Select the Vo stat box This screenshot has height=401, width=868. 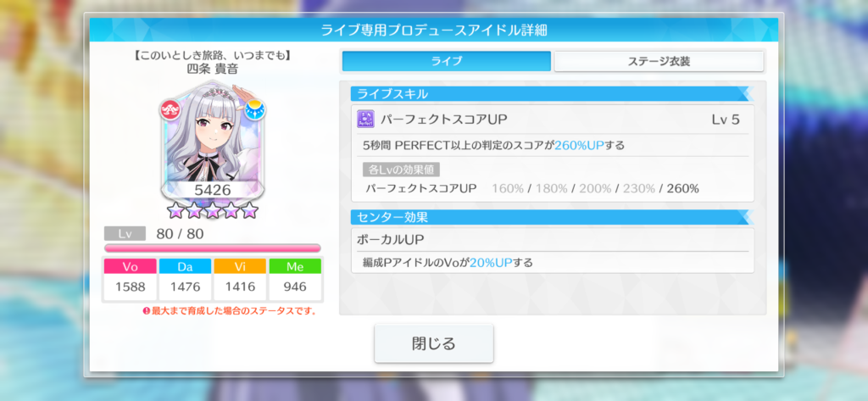click(130, 280)
